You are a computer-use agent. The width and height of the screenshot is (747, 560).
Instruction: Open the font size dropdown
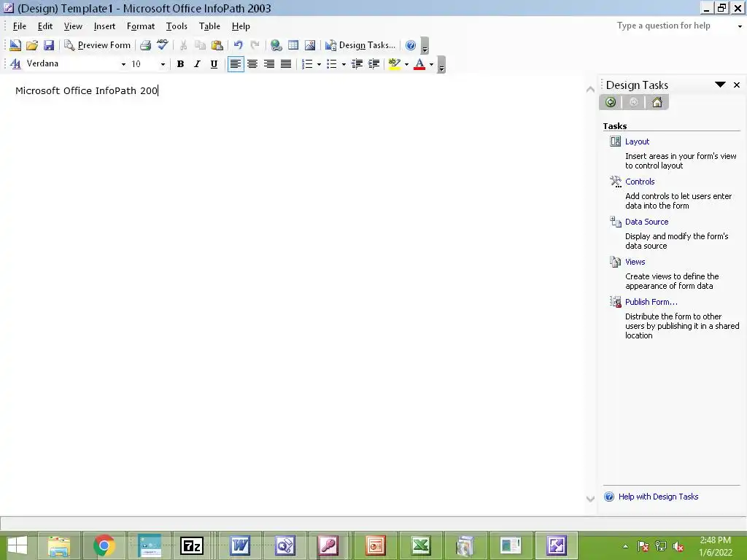point(163,64)
